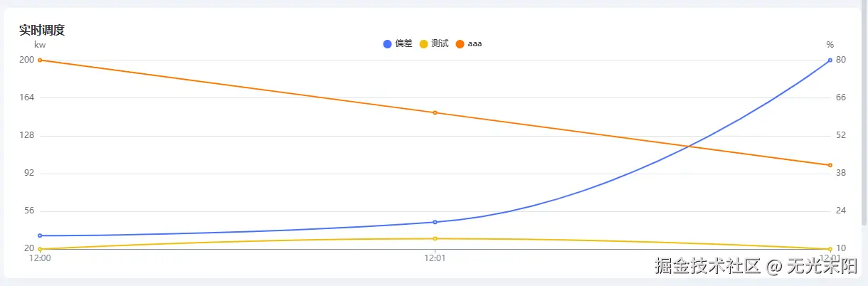Select blue 偏差 data point at 12:00
This screenshot has height=286, width=868.
40,235
